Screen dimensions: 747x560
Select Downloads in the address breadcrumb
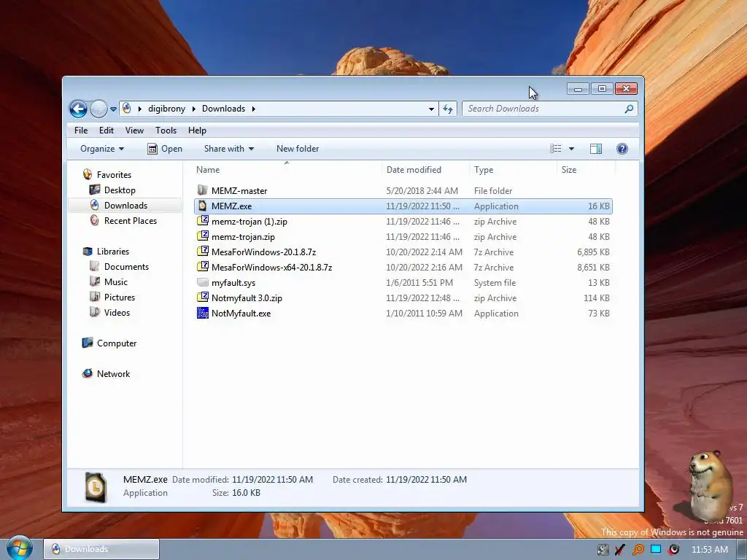(x=223, y=109)
